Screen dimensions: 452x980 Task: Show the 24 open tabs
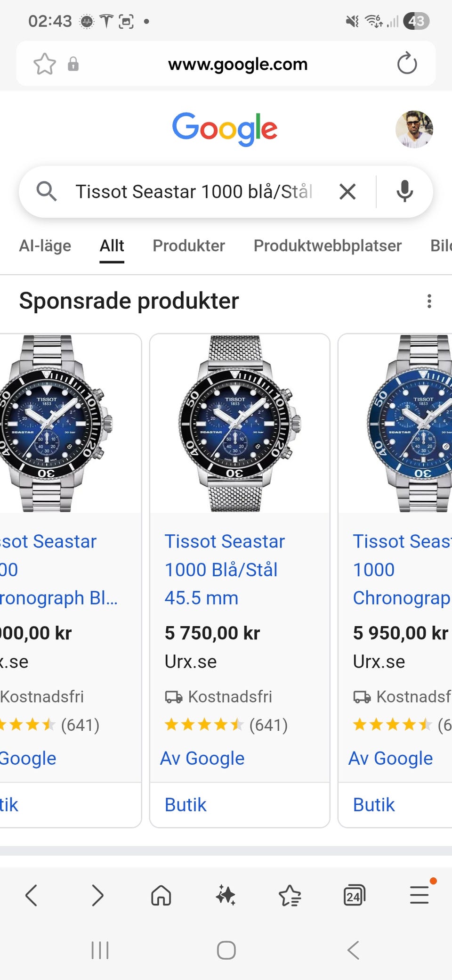(x=354, y=895)
